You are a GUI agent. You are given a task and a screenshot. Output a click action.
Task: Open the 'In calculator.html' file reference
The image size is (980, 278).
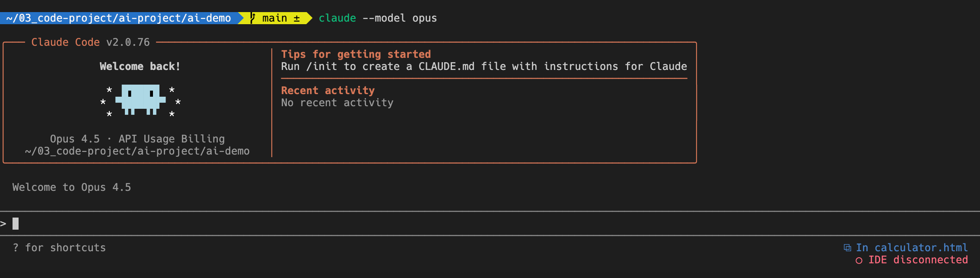tap(912, 248)
